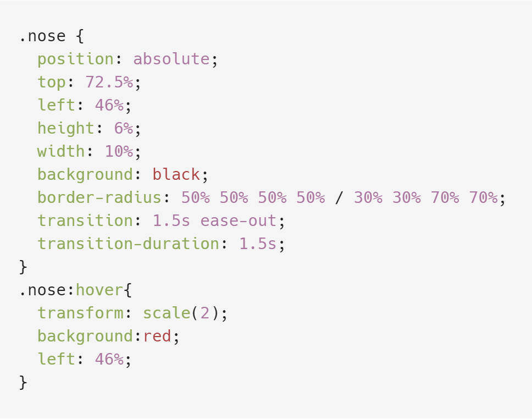Image resolution: width=532 pixels, height=419 pixels.
Task: Click the transform property name
Action: 80,313
